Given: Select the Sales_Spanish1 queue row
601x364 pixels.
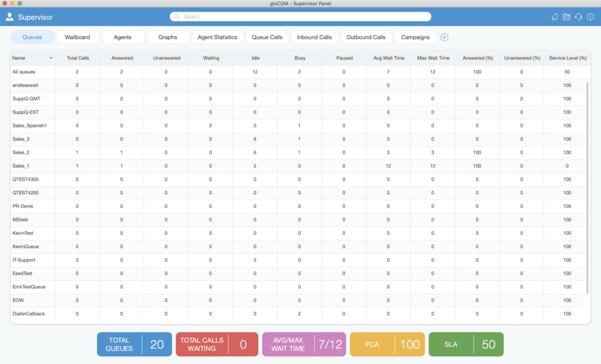Looking at the screenshot, I should (298, 125).
